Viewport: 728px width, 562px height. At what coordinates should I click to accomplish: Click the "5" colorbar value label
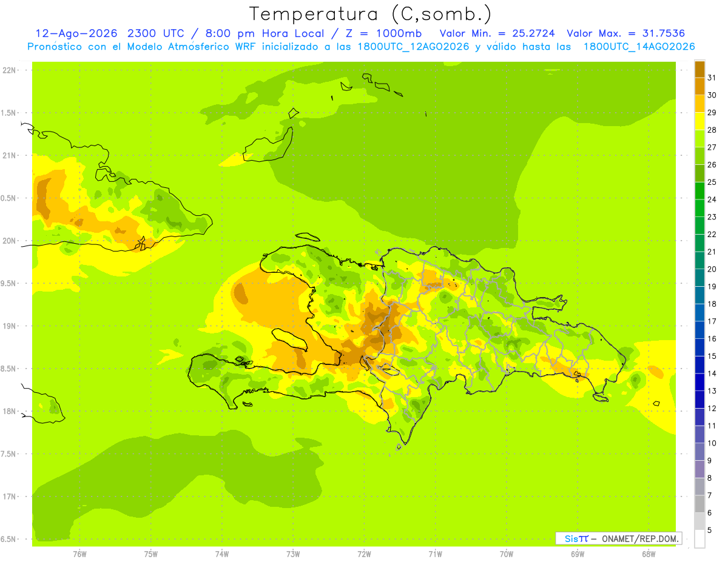coord(710,530)
